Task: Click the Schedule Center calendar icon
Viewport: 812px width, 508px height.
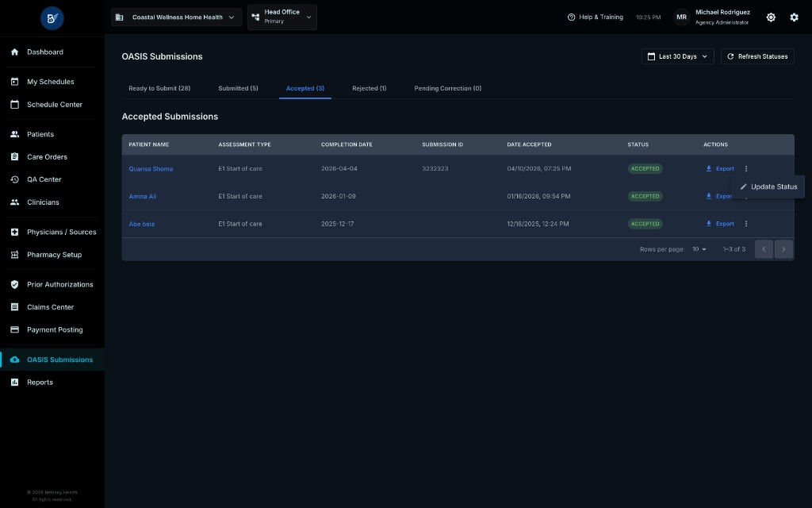Action: 14,104
